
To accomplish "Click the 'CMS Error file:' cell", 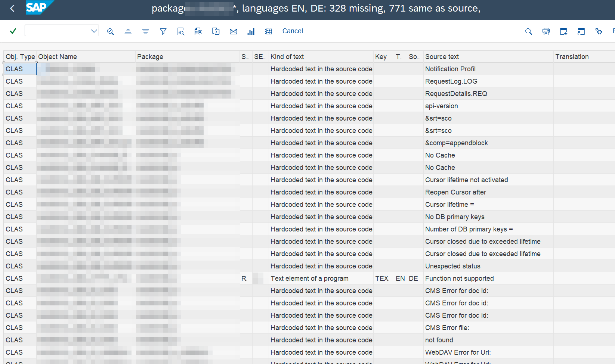I will point(488,328).
